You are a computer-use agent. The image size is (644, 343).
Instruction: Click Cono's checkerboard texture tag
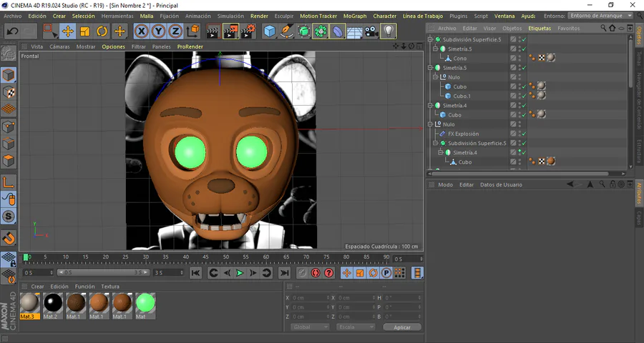(542, 59)
